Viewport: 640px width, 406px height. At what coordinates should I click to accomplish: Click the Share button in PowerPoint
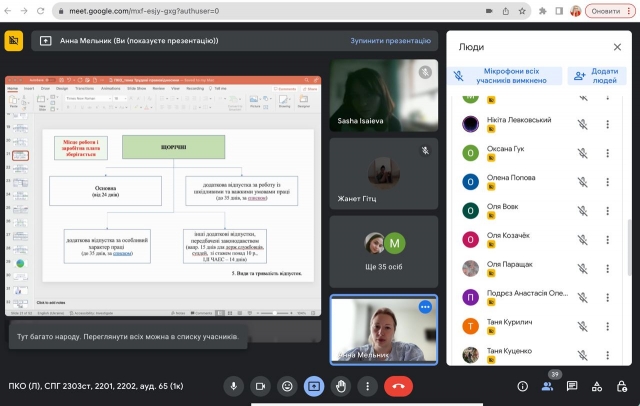[x=310, y=89]
